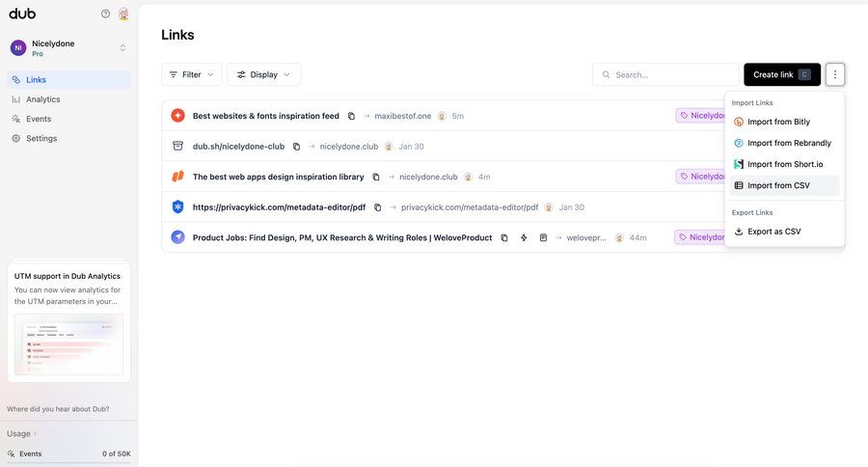Open nicelydone.club destination on dub.sh row
This screenshot has height=467, width=868.
tap(349, 147)
